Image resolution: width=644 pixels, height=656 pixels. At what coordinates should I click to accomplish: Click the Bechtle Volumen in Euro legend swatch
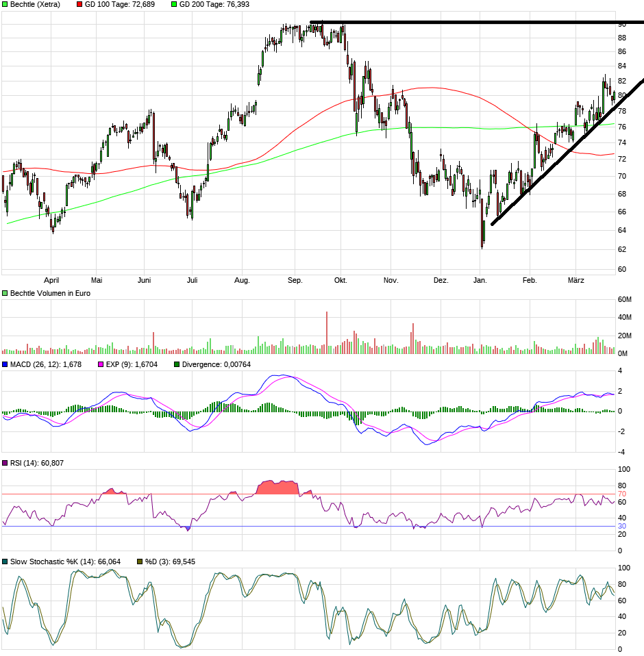click(5, 293)
